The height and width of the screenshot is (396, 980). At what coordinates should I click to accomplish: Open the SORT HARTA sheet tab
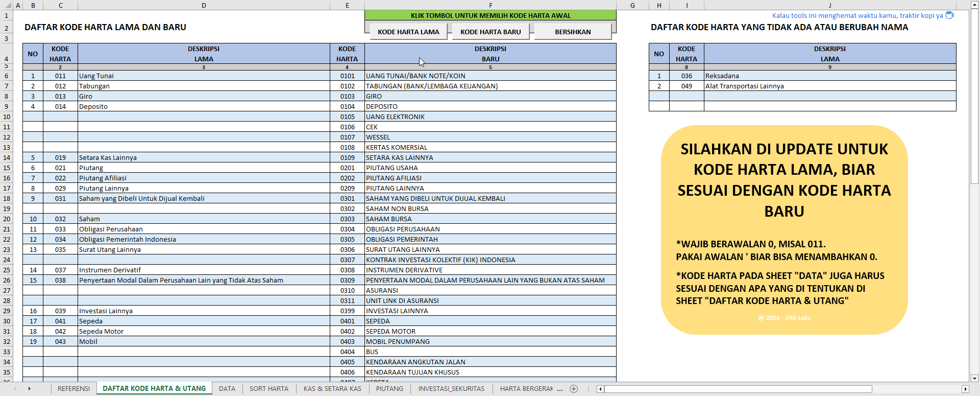pyautogui.click(x=268, y=389)
